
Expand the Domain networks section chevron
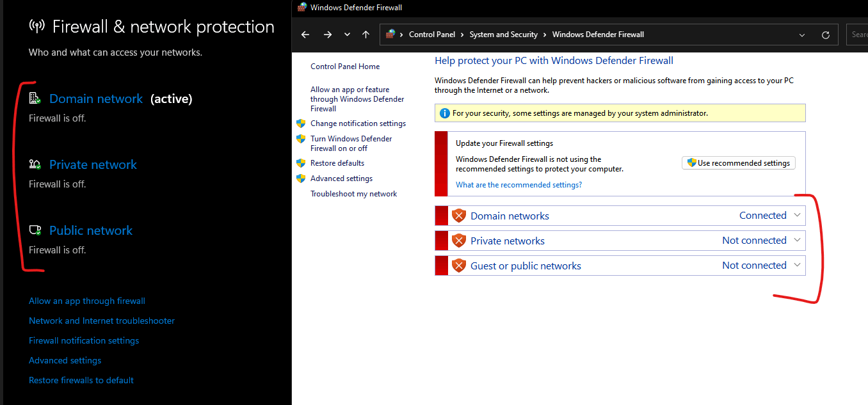click(x=797, y=215)
